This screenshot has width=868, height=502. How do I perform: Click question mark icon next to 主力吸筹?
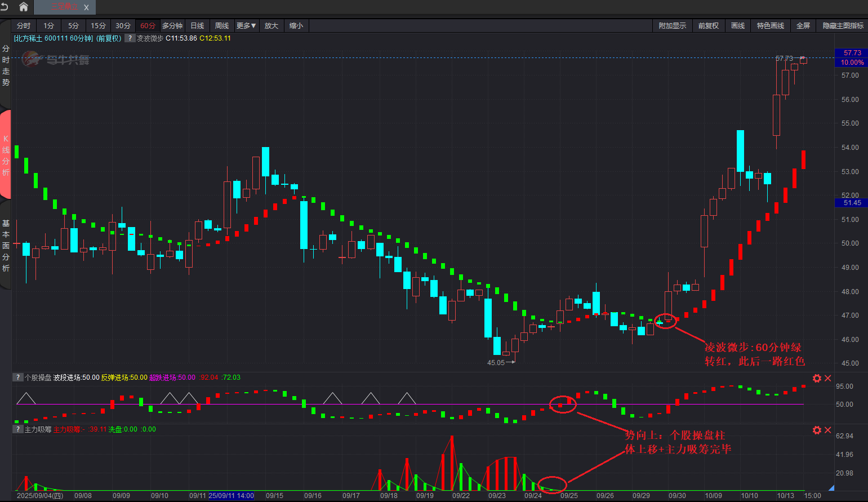pyautogui.click(x=18, y=429)
